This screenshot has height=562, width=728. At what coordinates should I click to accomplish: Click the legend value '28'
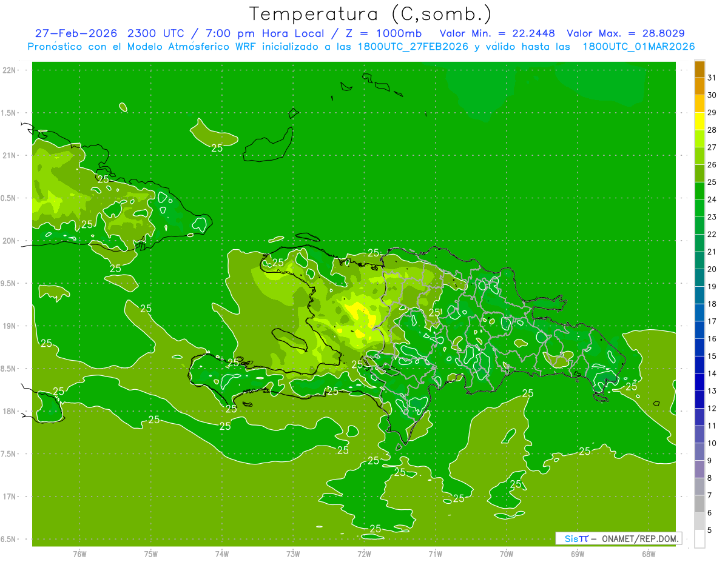coord(712,130)
